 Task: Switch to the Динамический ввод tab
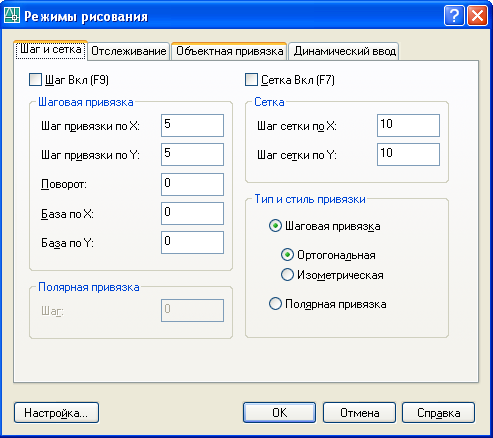point(344,51)
